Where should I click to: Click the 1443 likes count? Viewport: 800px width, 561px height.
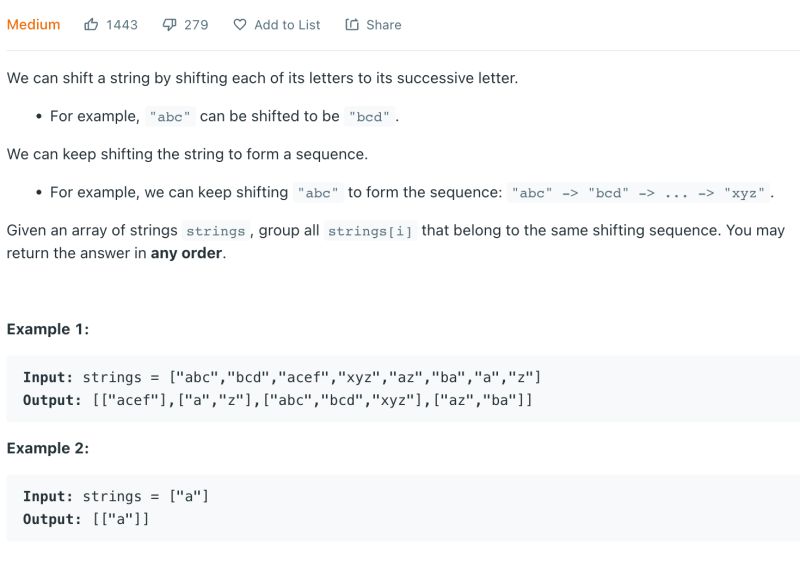pos(122,24)
